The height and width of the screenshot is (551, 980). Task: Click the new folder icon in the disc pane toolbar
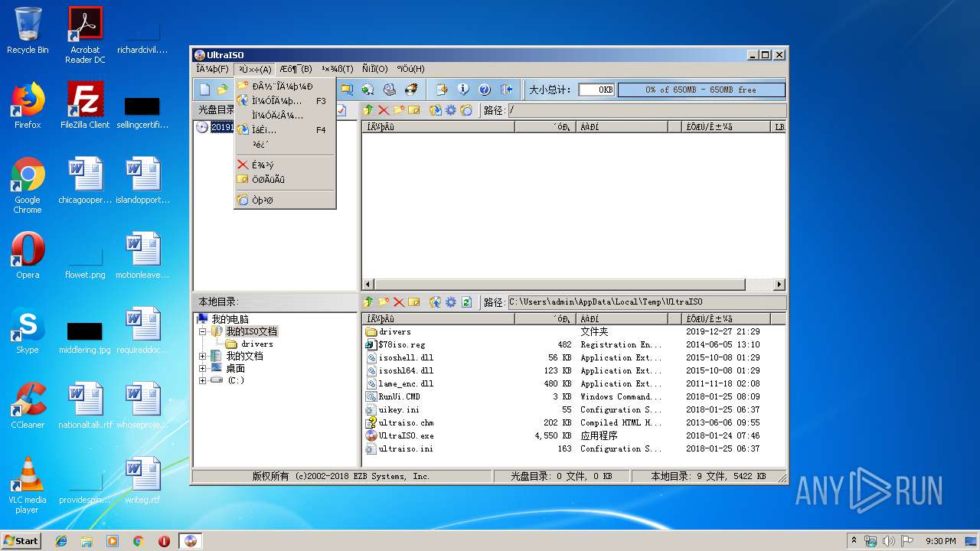(x=399, y=110)
